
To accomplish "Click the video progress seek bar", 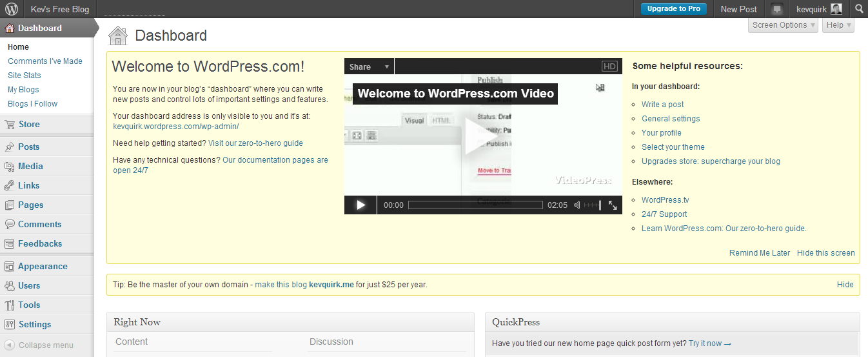I will tap(475, 205).
